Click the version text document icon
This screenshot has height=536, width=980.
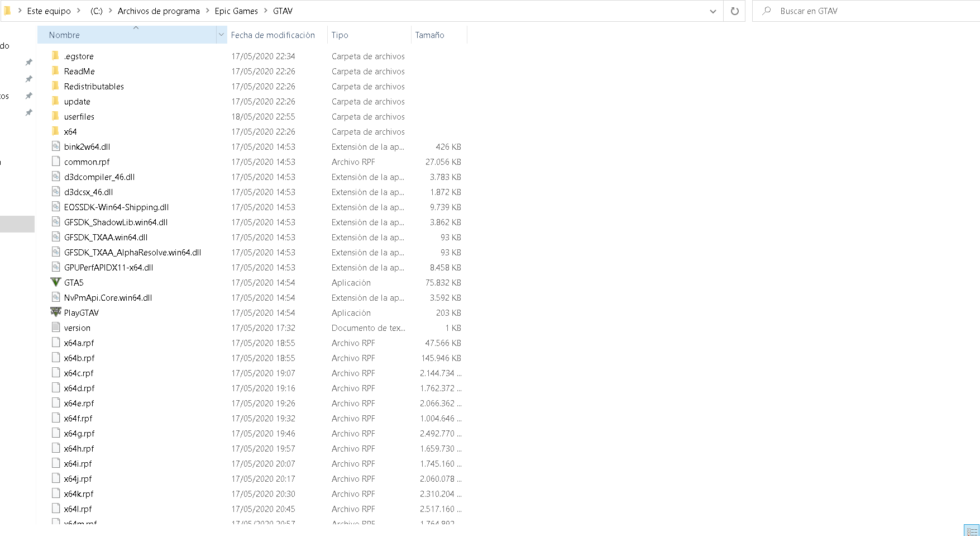(x=56, y=328)
